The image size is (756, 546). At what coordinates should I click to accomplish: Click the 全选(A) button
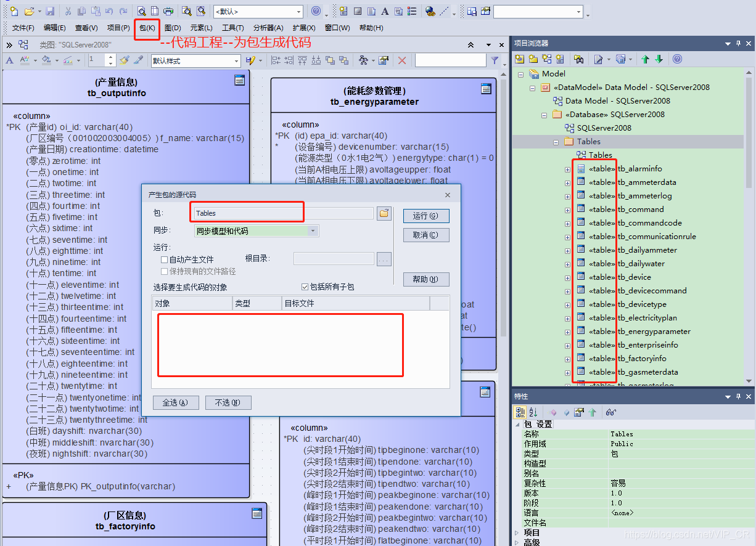tap(175, 402)
